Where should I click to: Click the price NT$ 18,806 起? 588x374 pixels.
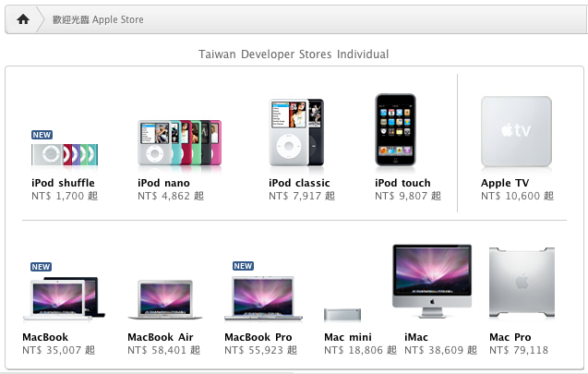click(360, 350)
